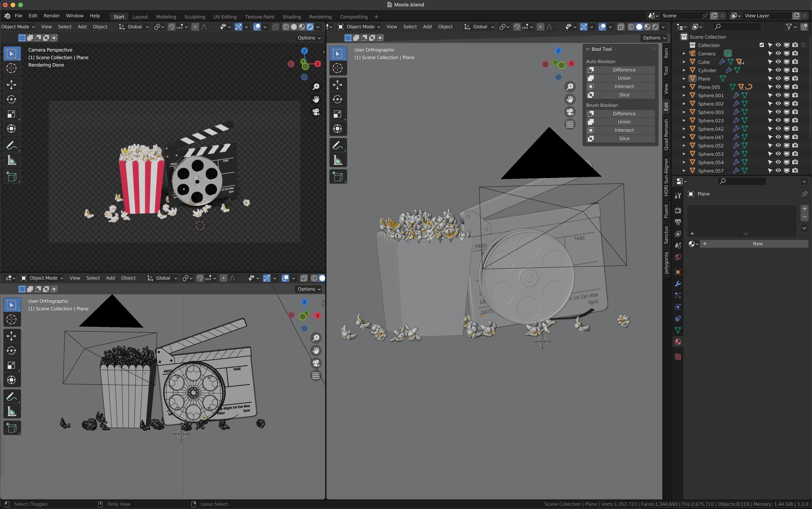This screenshot has height=509, width=812.
Task: Open the Render properties tab
Action: [x=678, y=210]
